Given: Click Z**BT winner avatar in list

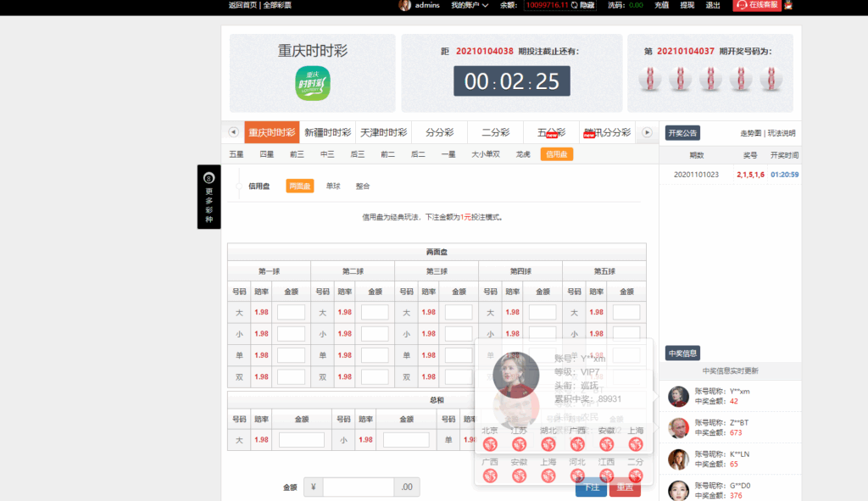Looking at the screenshot, I should (x=678, y=428).
